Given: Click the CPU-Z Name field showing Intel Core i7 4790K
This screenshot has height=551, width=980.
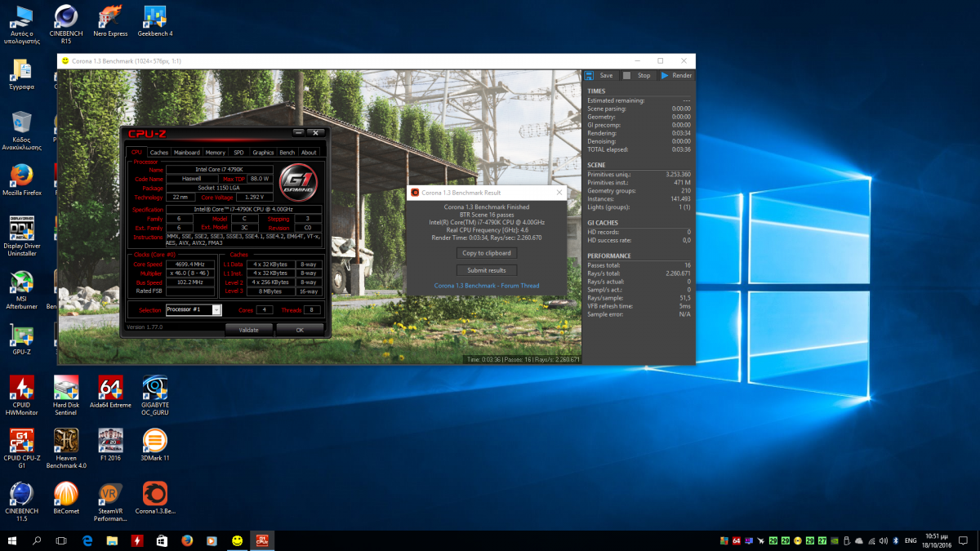Looking at the screenshot, I should (x=220, y=169).
